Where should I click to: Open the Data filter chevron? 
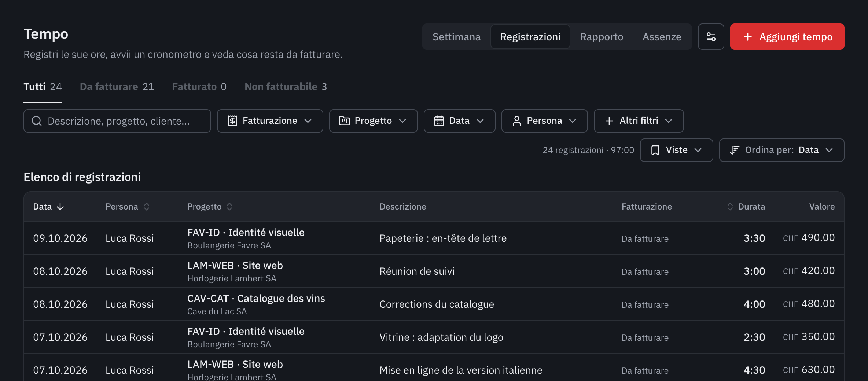480,121
